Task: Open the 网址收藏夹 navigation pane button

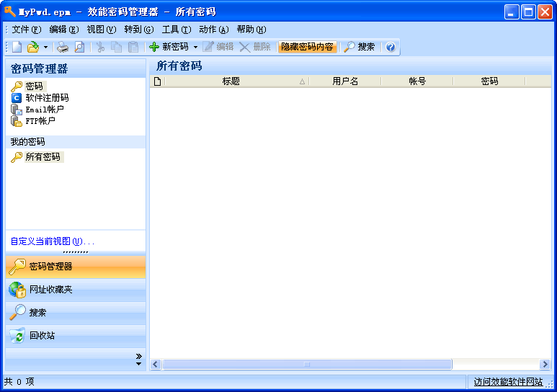Action: pos(76,290)
